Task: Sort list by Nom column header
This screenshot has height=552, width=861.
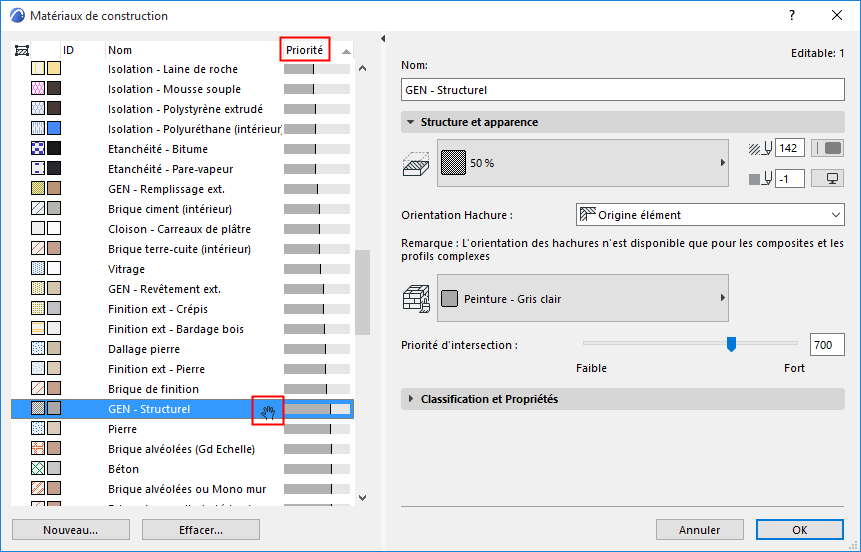Action: (120, 50)
